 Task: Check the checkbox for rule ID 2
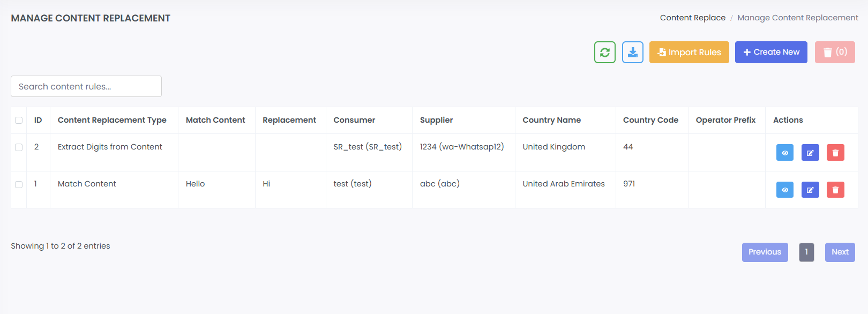(19, 147)
